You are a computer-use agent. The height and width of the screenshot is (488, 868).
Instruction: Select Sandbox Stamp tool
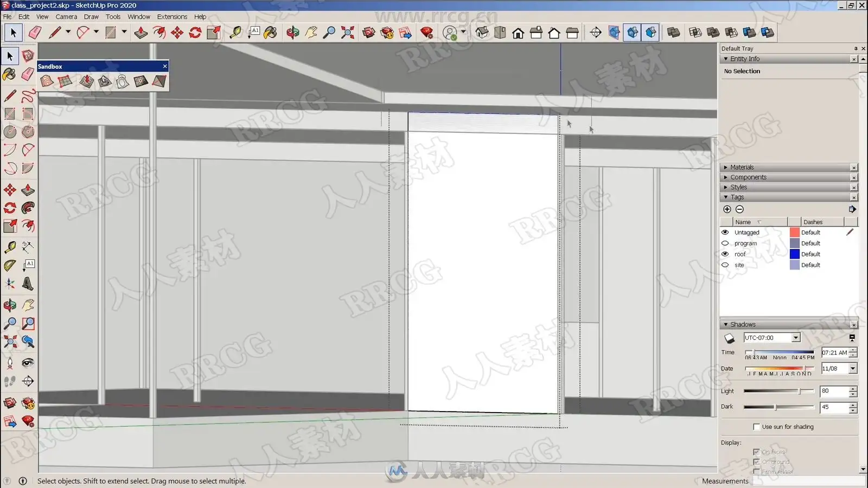(105, 81)
